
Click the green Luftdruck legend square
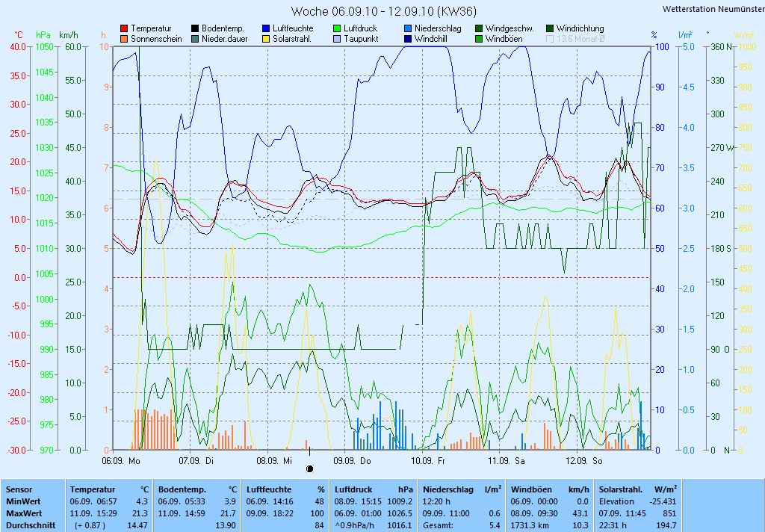[337, 28]
